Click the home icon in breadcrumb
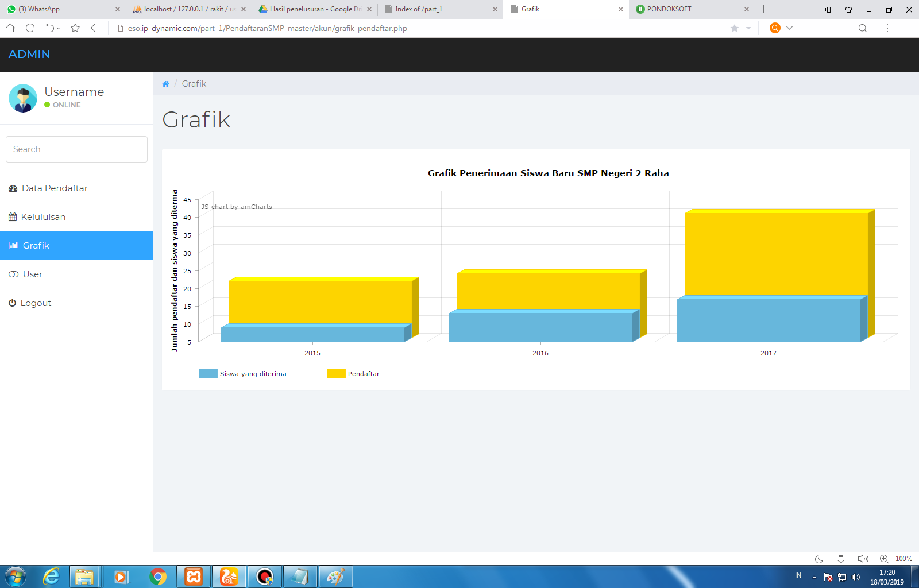 pyautogui.click(x=165, y=84)
